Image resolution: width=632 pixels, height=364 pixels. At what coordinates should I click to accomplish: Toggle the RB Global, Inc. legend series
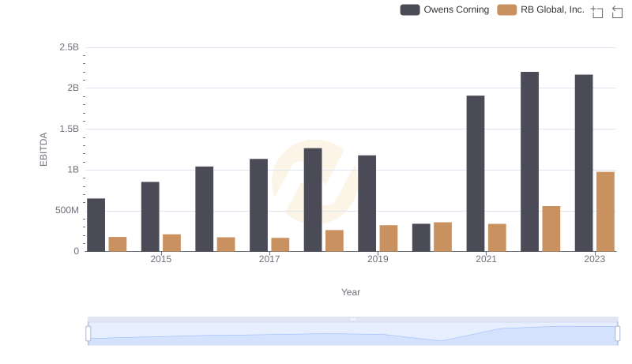541,9
